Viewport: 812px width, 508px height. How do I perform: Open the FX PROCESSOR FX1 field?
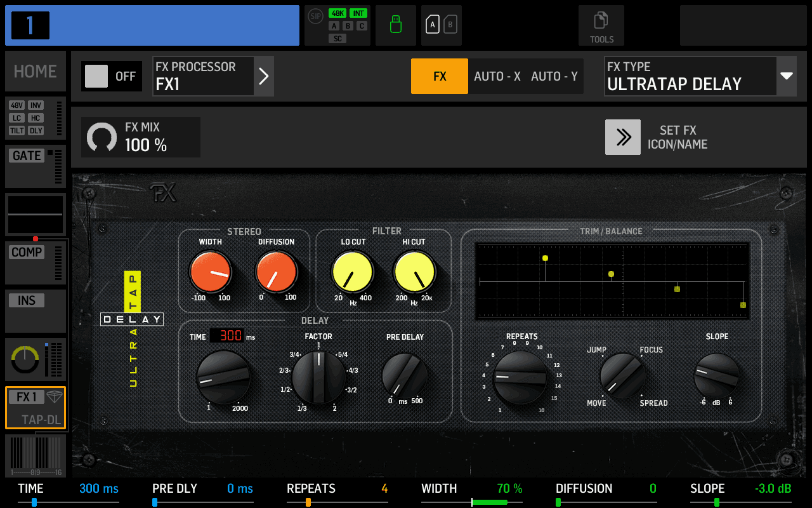[203, 76]
